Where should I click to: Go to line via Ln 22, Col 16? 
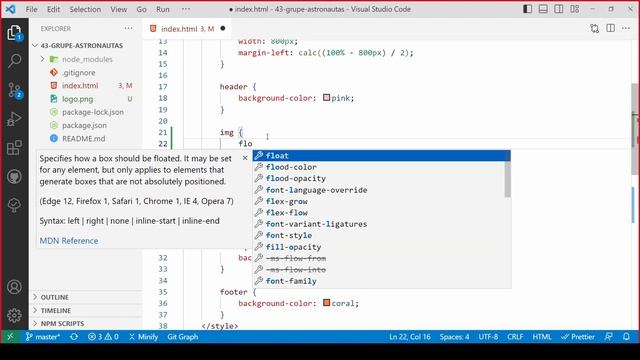click(x=409, y=337)
